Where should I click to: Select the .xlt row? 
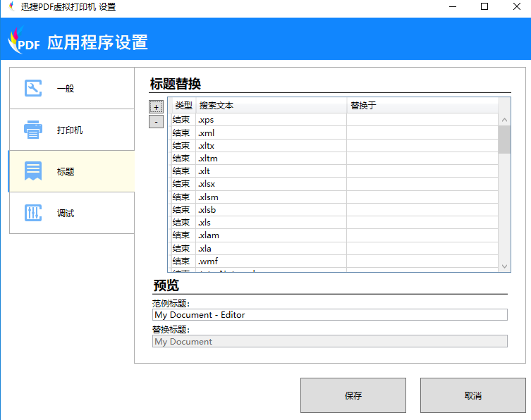pos(334,171)
